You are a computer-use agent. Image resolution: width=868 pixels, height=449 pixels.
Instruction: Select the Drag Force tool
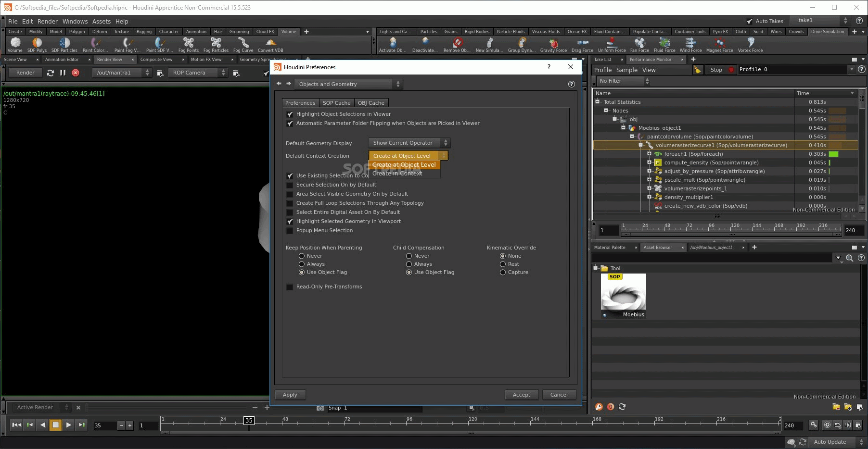(582, 45)
